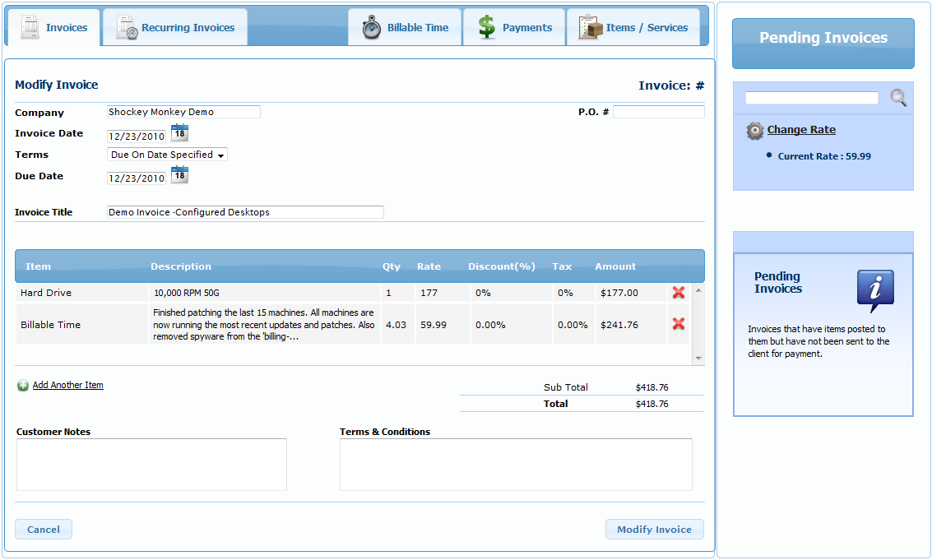This screenshot has height=560, width=932.
Task: Remove the Billable Time line item
Action: (679, 324)
